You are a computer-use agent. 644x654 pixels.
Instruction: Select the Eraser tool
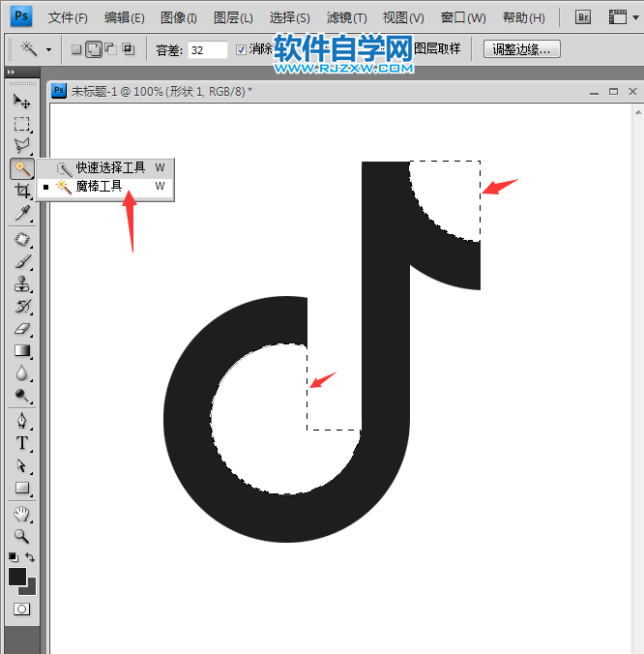click(21, 329)
